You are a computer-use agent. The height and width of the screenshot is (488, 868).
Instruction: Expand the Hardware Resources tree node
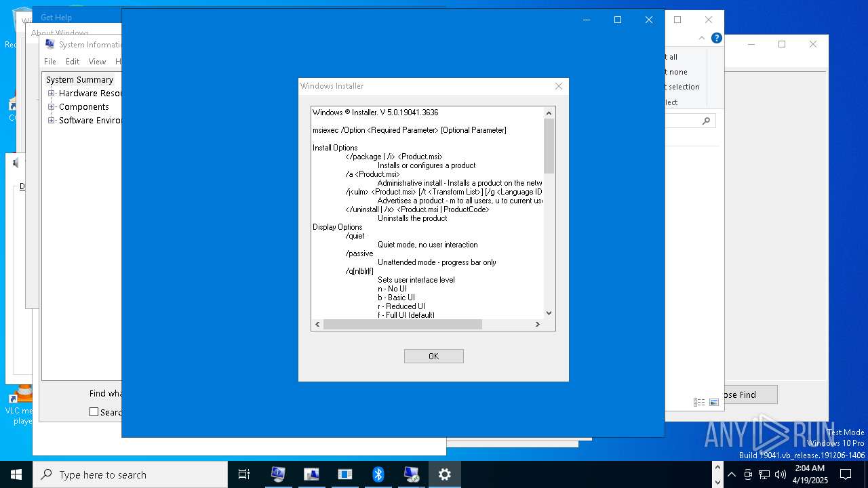(51, 93)
